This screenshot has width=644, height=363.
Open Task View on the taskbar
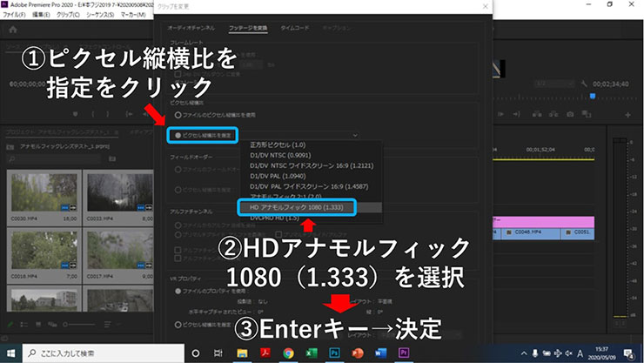[x=218, y=353]
